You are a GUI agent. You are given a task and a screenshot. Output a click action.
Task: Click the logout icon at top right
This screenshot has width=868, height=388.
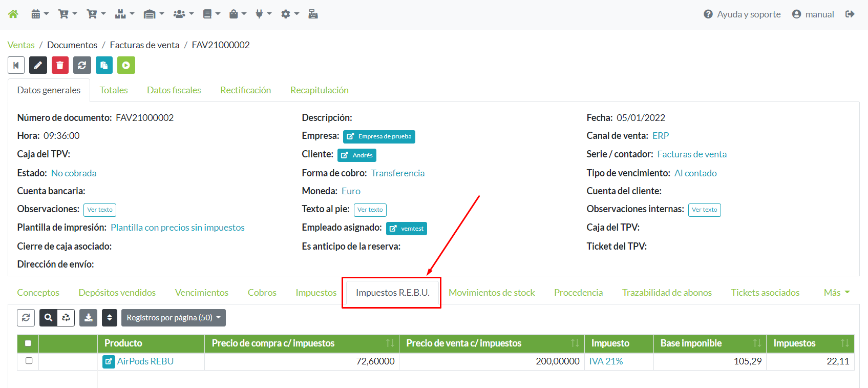tap(850, 14)
